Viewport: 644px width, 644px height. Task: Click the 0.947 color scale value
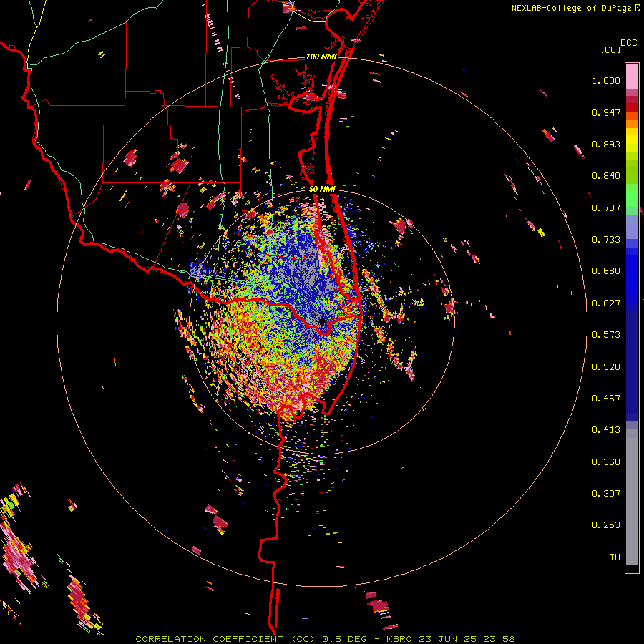(606, 112)
